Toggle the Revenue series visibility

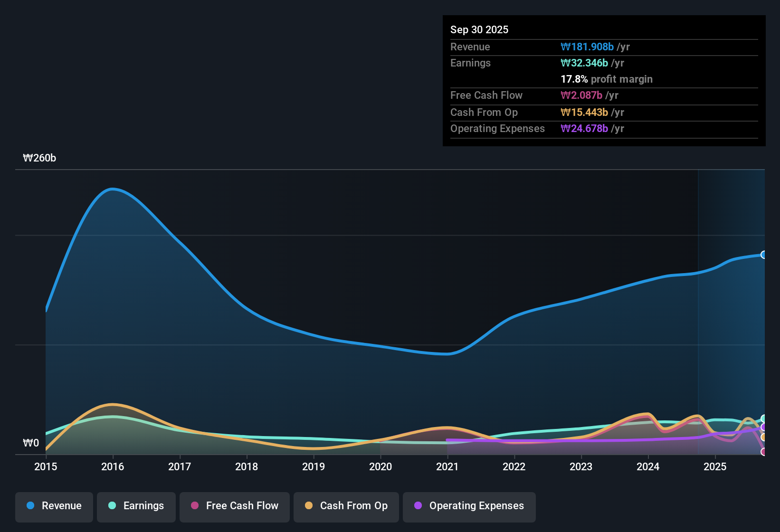click(54, 506)
